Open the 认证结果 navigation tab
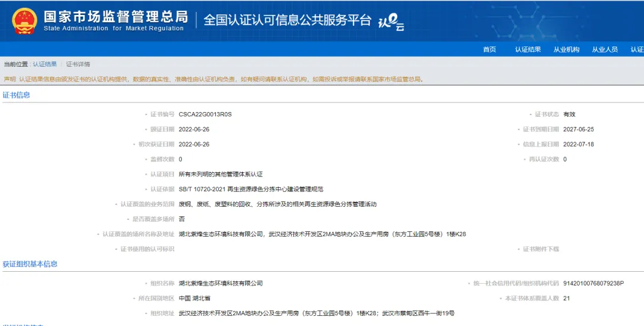This screenshot has height=326, width=644. point(528,49)
